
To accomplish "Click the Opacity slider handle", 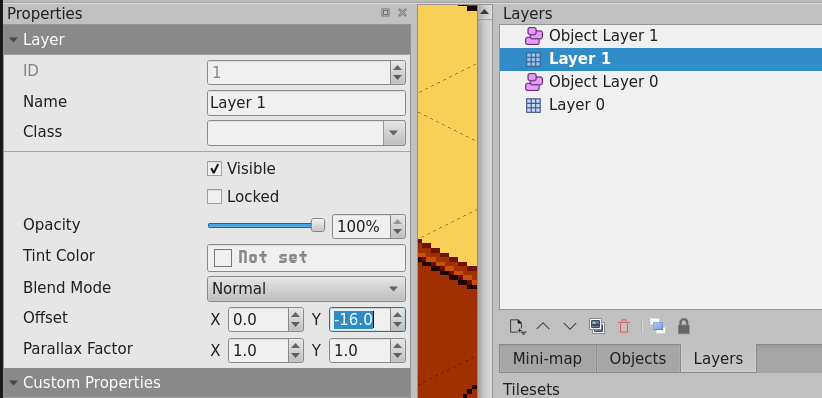I will pos(318,225).
